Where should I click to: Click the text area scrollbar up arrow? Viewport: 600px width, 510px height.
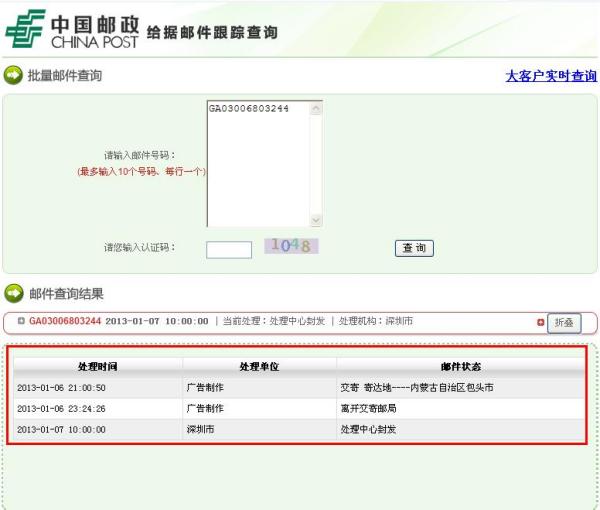(x=316, y=106)
